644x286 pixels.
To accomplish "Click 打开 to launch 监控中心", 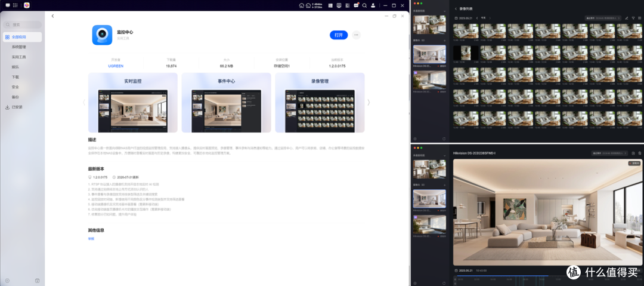I will (339, 35).
